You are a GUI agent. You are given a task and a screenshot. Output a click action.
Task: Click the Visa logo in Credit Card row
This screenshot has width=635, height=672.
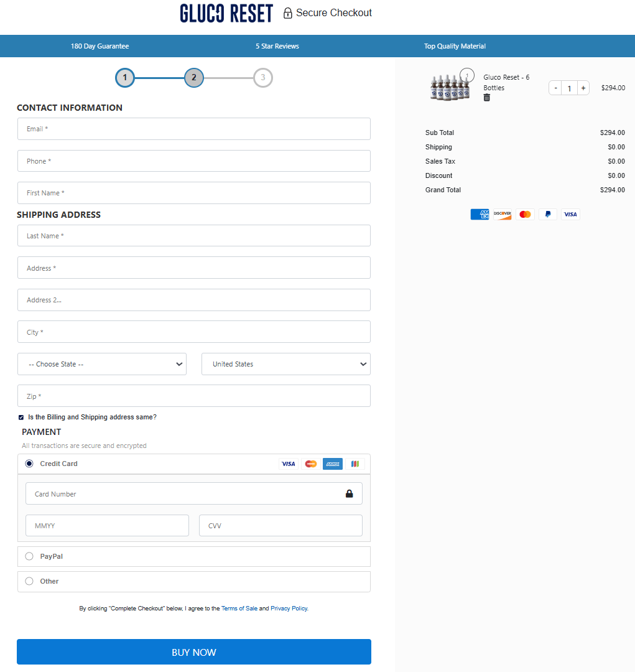(x=288, y=464)
